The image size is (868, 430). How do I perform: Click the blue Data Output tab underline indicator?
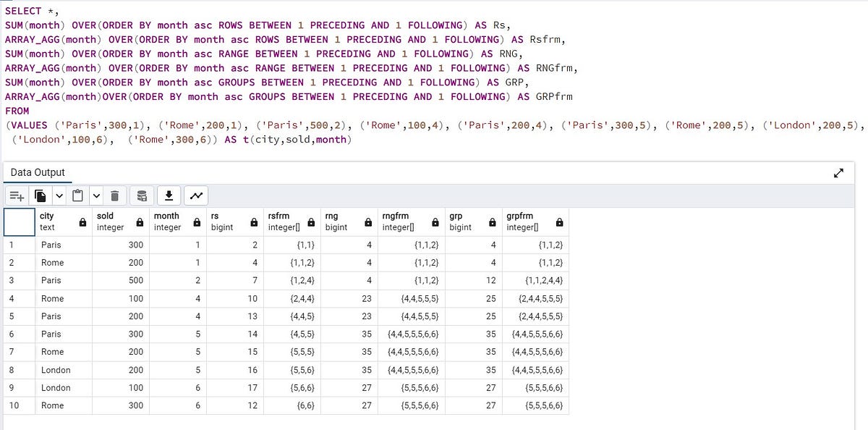37,182
